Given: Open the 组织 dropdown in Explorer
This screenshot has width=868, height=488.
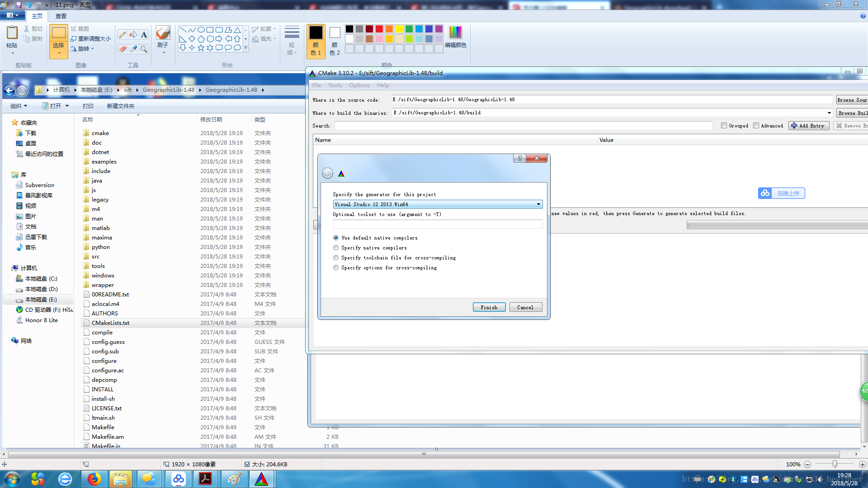Looking at the screenshot, I should tap(19, 106).
